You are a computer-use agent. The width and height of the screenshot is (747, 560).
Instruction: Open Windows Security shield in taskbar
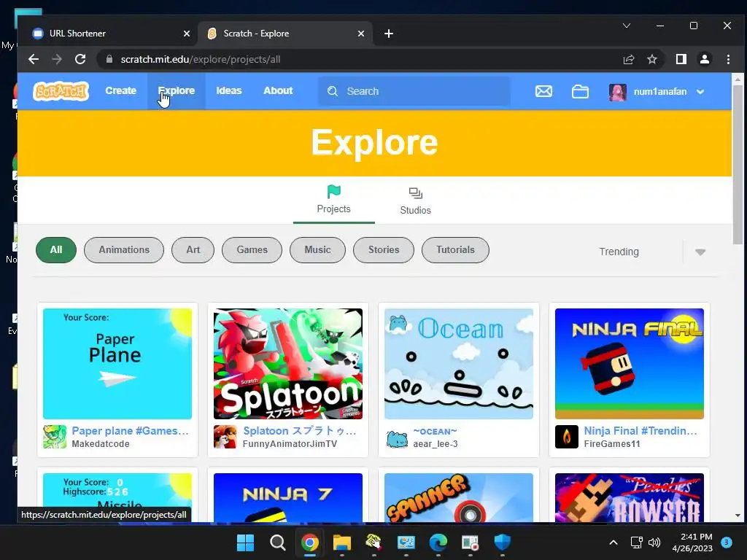click(502, 542)
